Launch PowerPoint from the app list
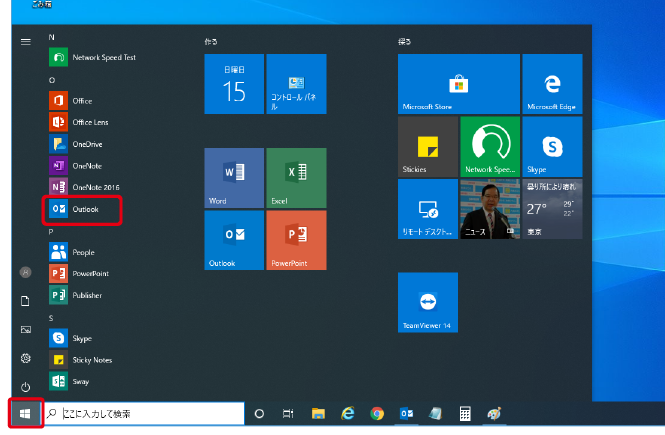Screen dimensions: 665x435 coord(79,273)
